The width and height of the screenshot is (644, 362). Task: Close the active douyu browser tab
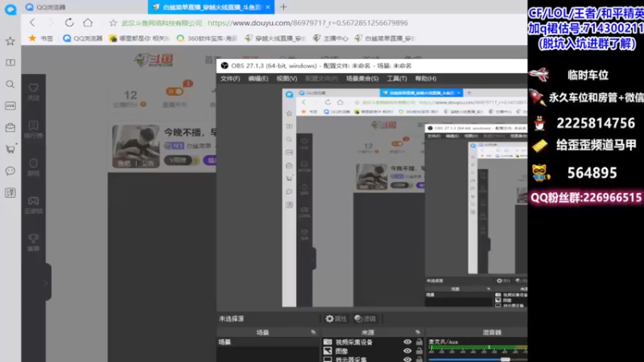click(268, 7)
